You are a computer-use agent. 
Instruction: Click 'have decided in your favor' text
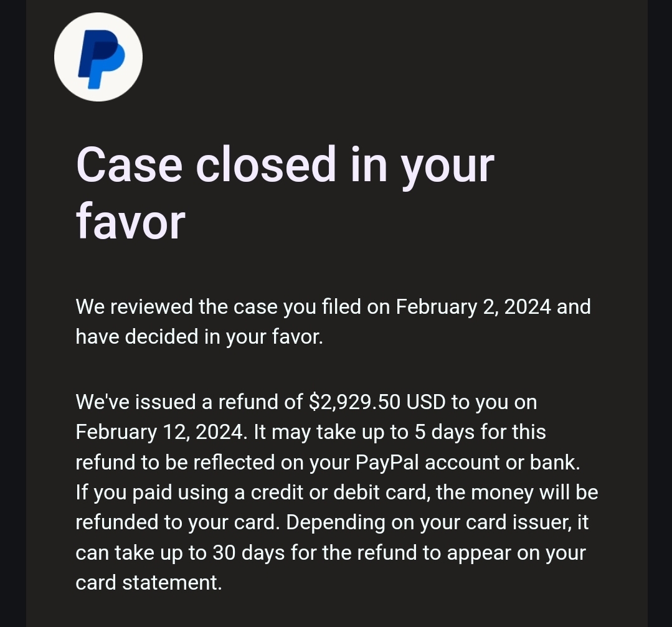tap(199, 337)
